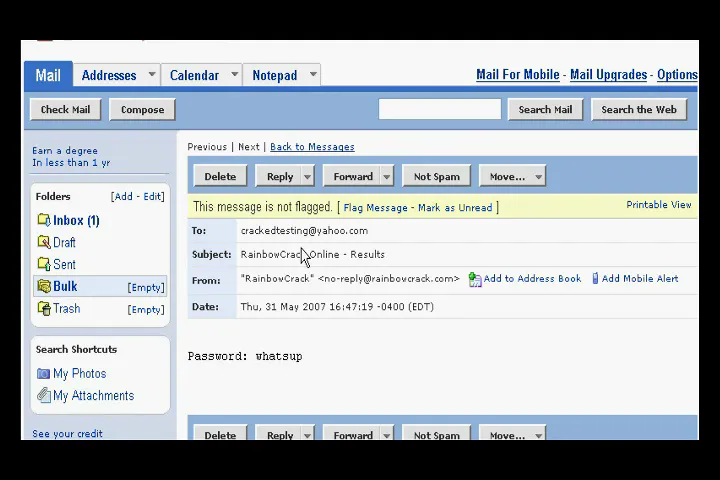720x480 pixels.
Task: Switch to the Calendar tab
Action: [x=194, y=75]
